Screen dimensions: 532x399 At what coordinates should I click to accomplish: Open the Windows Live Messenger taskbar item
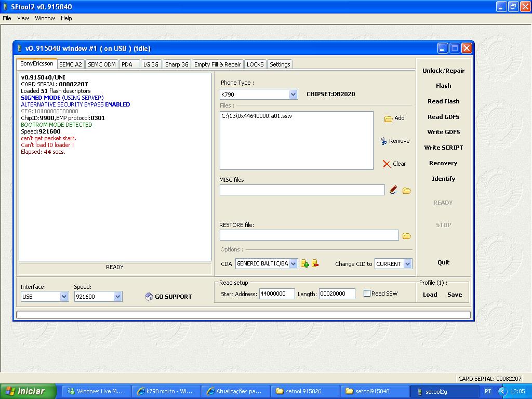coord(96,392)
